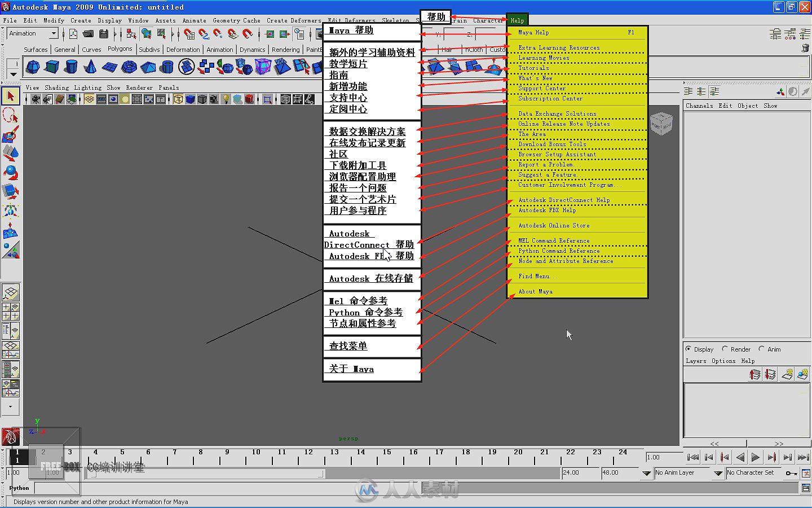Toggle snap to grids magnet

189,34
